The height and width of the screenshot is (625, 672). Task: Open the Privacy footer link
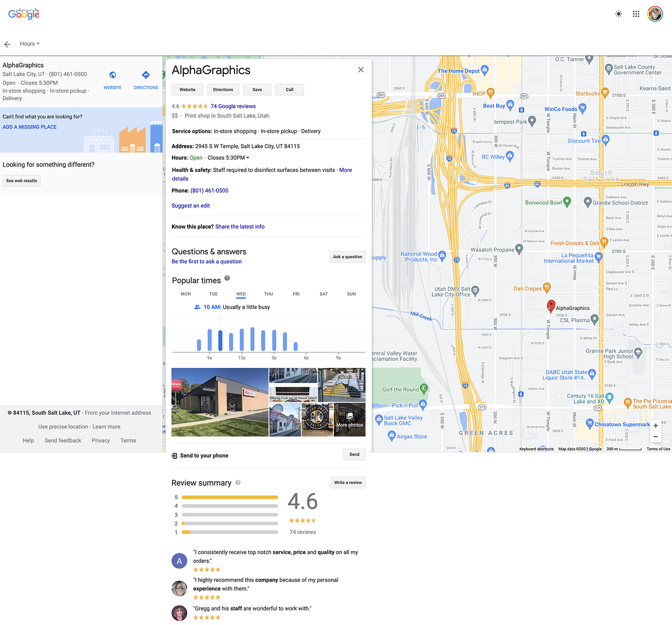pos(101,441)
